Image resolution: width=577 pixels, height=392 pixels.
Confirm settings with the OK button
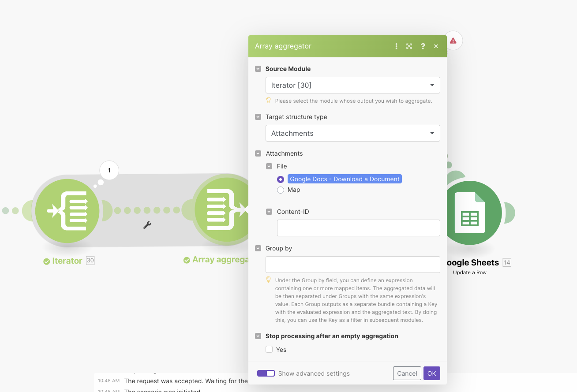tap(432, 373)
